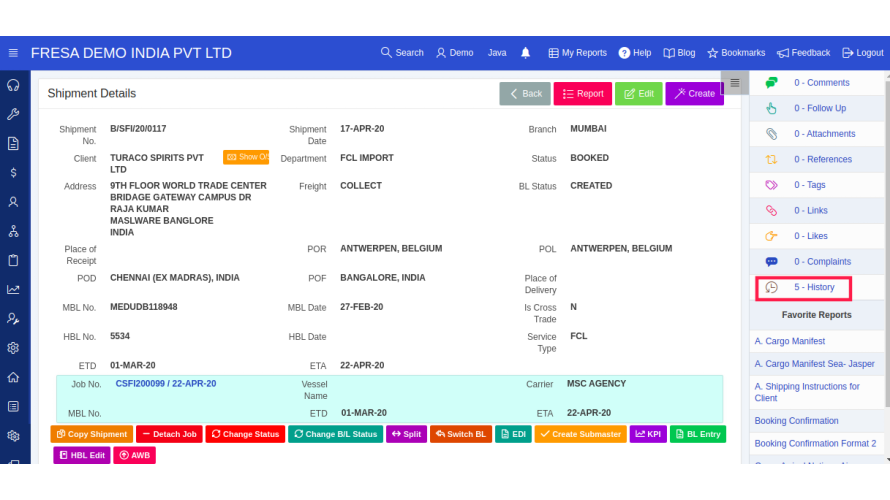
Task: Click the HBL Edit button
Action: 82,455
